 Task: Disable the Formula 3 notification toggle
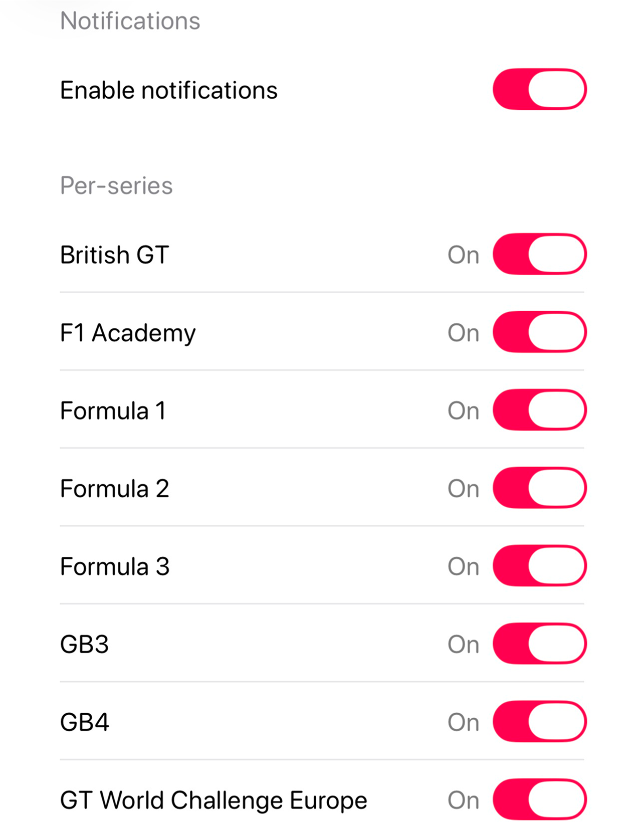pyautogui.click(x=539, y=566)
